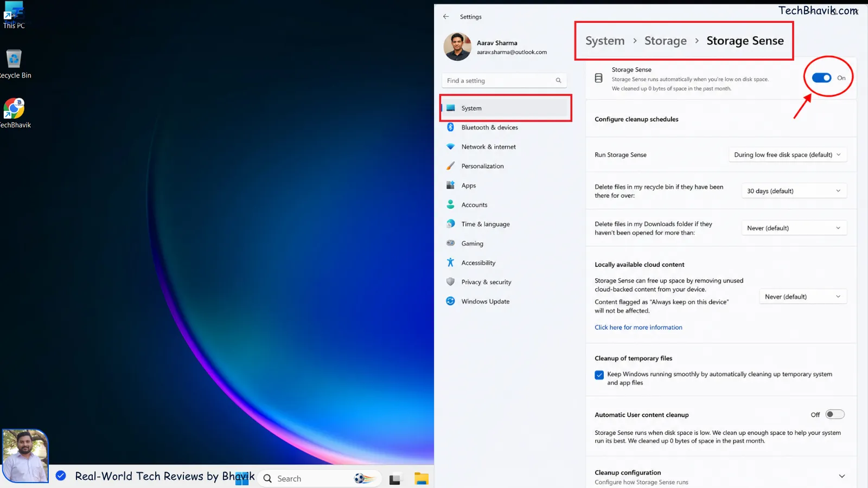Open Aarav Sharma's profile picture
Viewport: 868px width, 488px height.
point(457,47)
